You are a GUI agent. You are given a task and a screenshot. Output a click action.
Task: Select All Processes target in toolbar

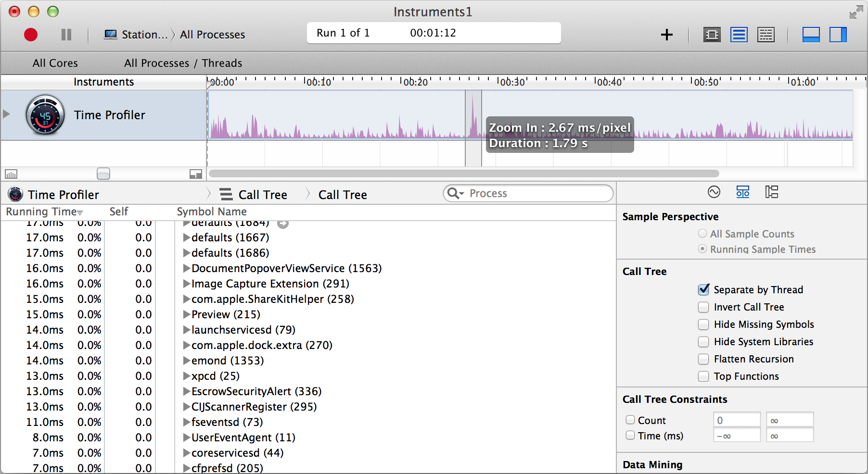[212, 35]
